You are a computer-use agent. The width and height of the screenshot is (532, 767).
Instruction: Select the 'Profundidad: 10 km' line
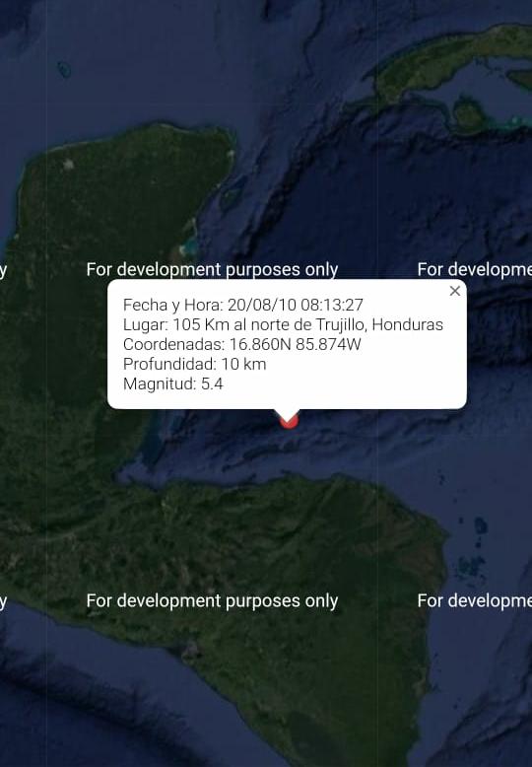click(x=195, y=364)
